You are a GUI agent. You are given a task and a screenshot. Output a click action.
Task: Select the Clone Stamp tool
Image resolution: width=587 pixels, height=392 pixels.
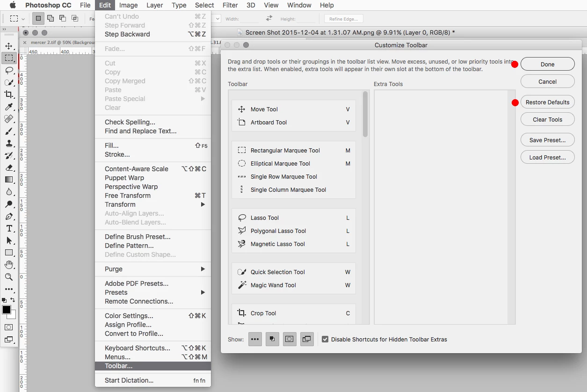coord(9,143)
